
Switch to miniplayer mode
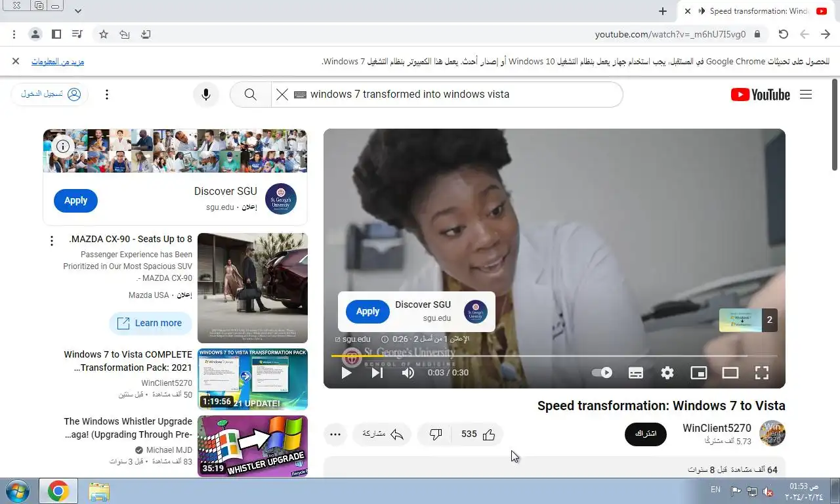[699, 373]
